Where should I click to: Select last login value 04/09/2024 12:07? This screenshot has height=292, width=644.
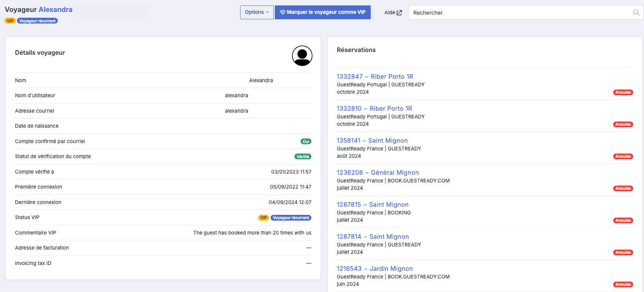click(290, 202)
